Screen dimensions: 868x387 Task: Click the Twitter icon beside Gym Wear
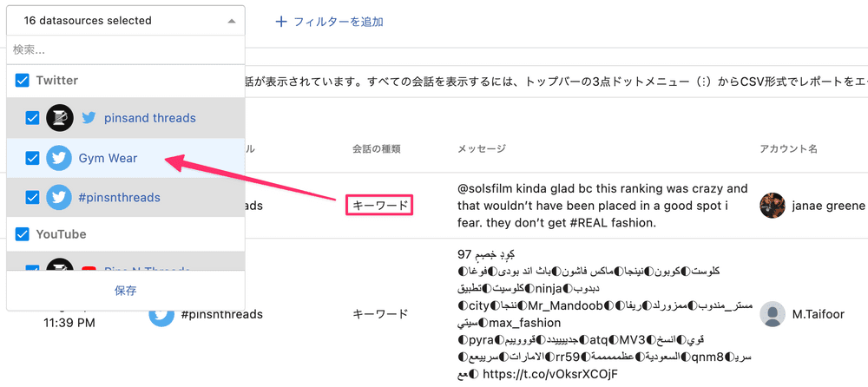pos(59,158)
